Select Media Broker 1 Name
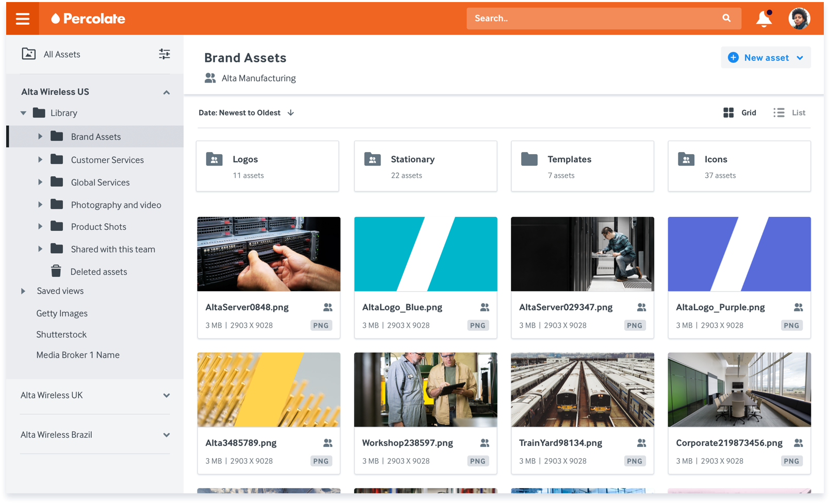The width and height of the screenshot is (830, 504). click(x=78, y=355)
